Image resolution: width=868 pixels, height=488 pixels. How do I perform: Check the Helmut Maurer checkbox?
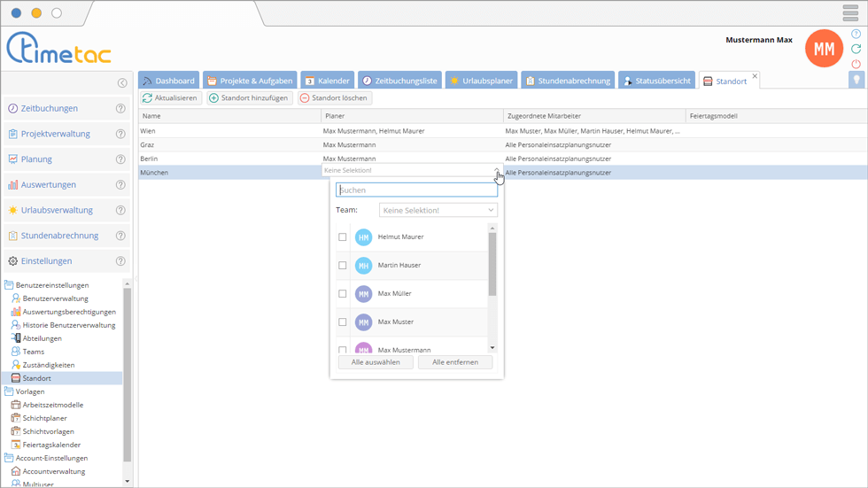[343, 237]
